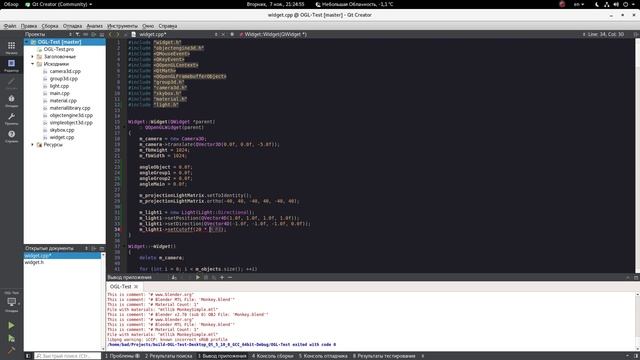The height and width of the screenshot is (360, 640).
Task: Start debugging with the green play-bug button
Action: pos(11,338)
